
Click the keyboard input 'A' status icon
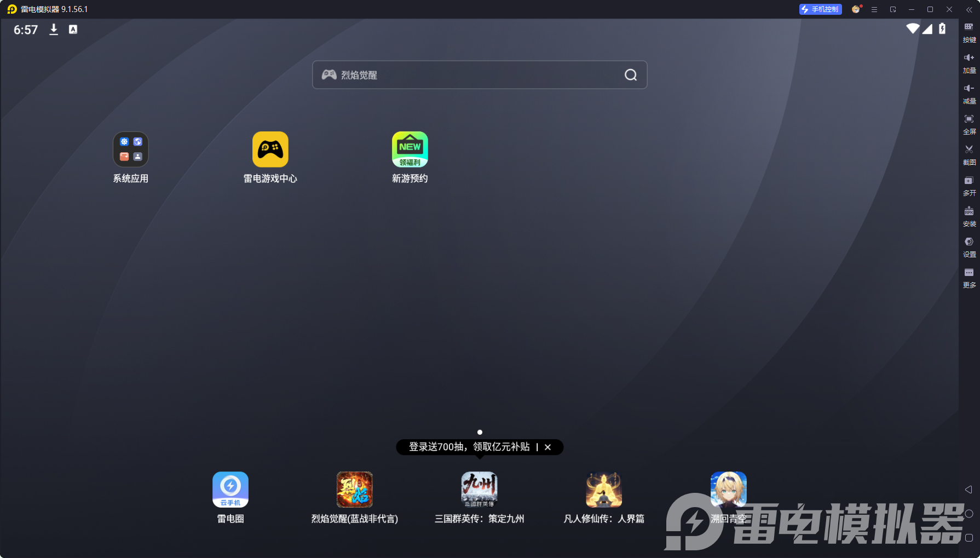73,30
